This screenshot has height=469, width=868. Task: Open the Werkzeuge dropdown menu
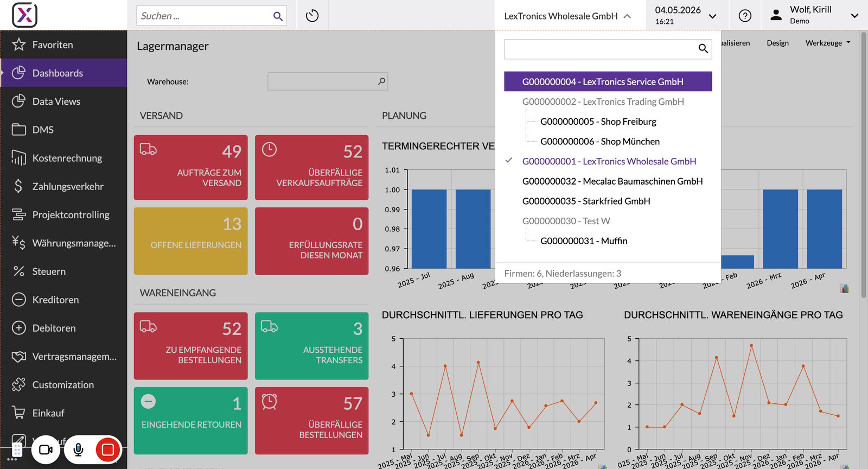828,43
